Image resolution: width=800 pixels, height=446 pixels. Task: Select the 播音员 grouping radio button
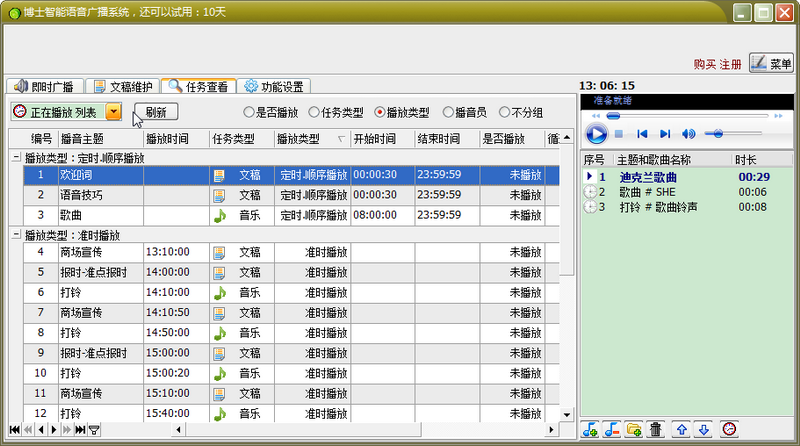pyautogui.click(x=447, y=112)
